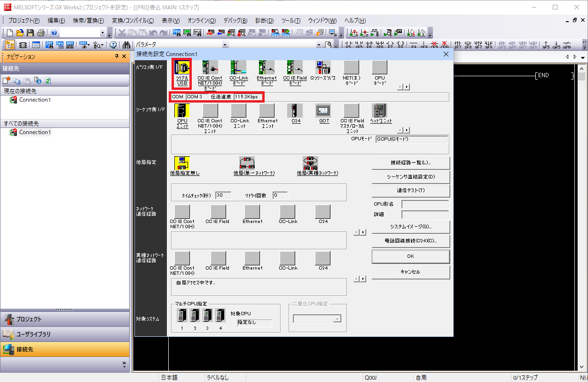This screenshot has height=382, width=588.
Task: Click OK in connection settings dialog
Action: pos(411,256)
